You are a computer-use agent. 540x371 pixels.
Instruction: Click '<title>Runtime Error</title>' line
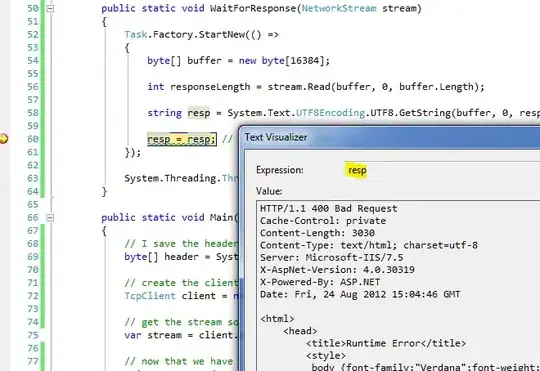[386, 343]
